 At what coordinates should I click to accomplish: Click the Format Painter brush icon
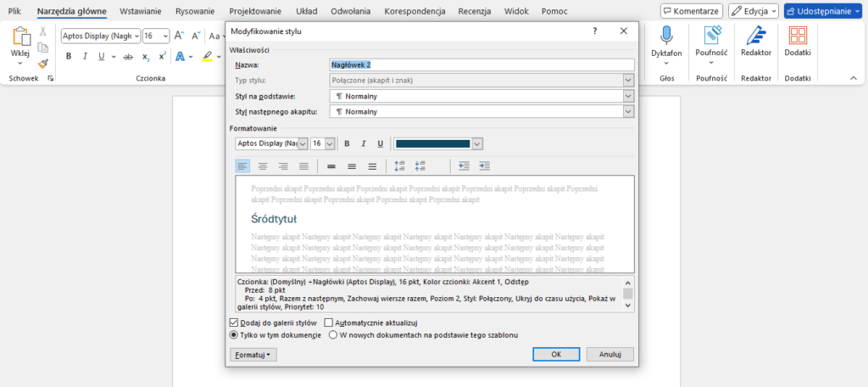pyautogui.click(x=43, y=63)
